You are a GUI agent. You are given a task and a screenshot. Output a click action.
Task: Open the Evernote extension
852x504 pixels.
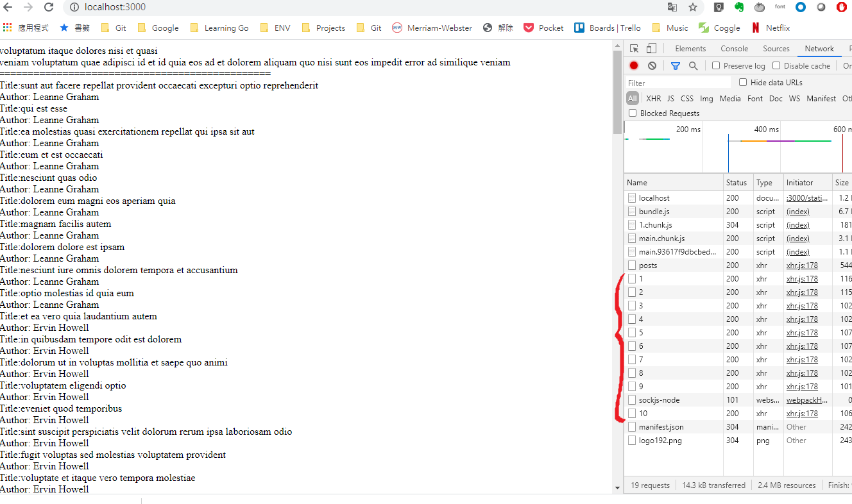[x=739, y=8]
